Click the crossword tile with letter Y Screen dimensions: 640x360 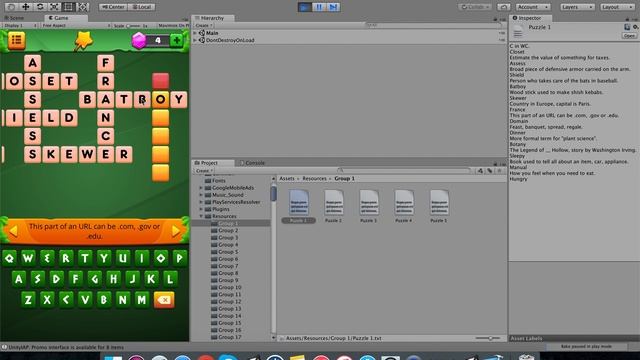(179, 99)
